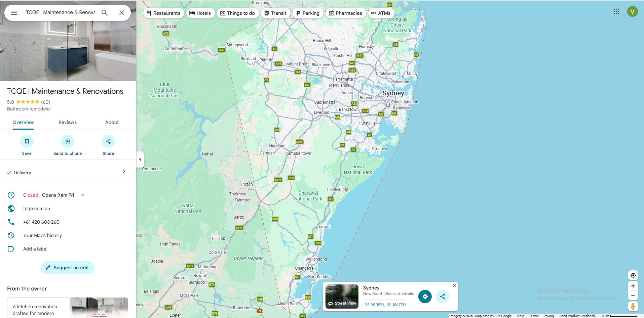Filter map by Things to do

pyautogui.click(x=237, y=13)
